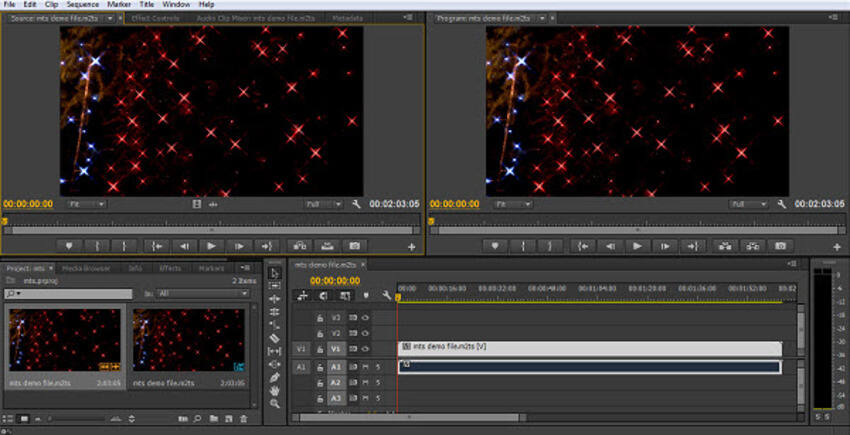Toggle lock on track V1
The image size is (850, 435).
pos(320,349)
